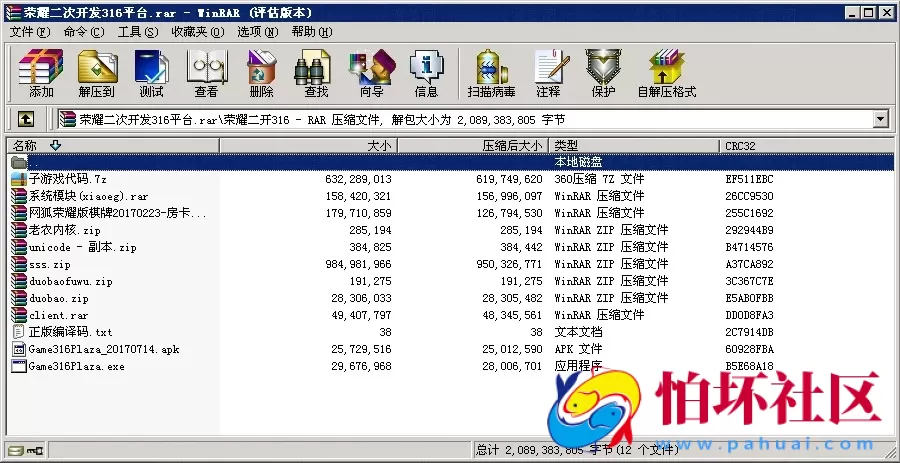This screenshot has height=463, width=900.
Task: Sort by Packed size (压缩后大小) header
Action: [473, 146]
